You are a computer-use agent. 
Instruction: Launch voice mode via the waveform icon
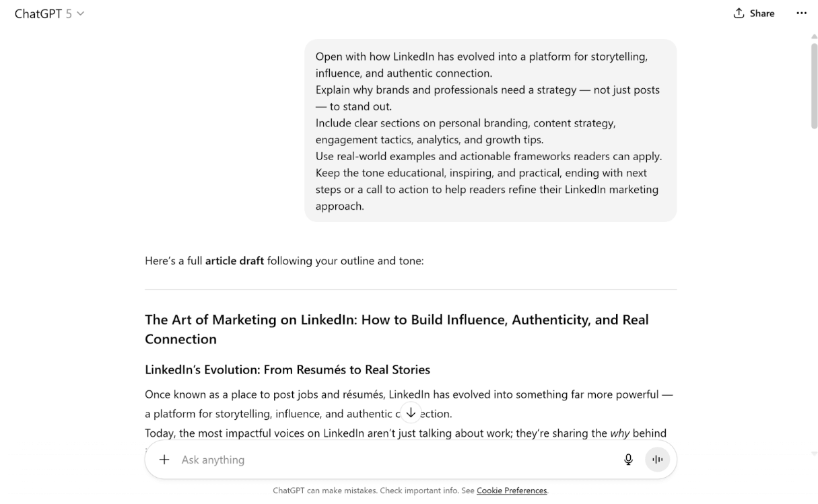pyautogui.click(x=657, y=460)
